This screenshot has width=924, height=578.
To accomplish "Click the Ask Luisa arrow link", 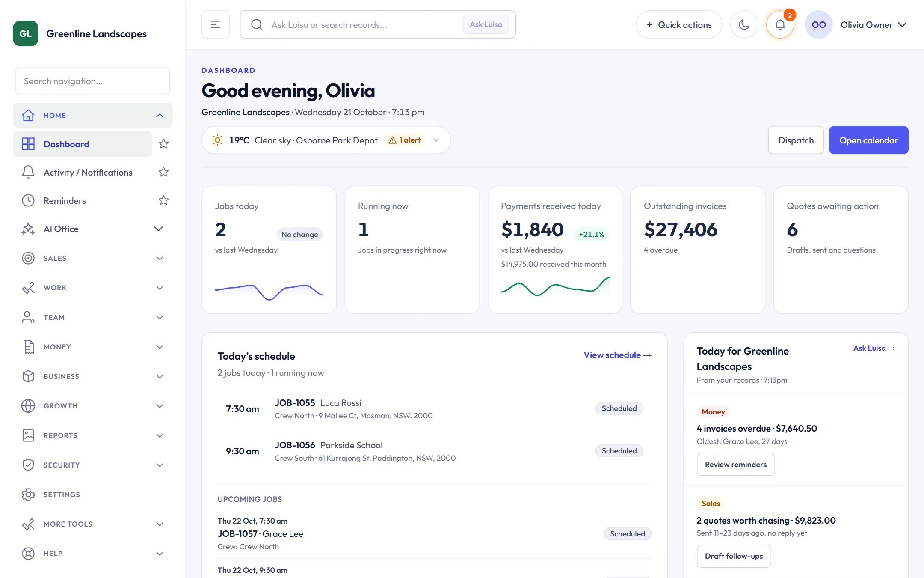I will [x=874, y=348].
